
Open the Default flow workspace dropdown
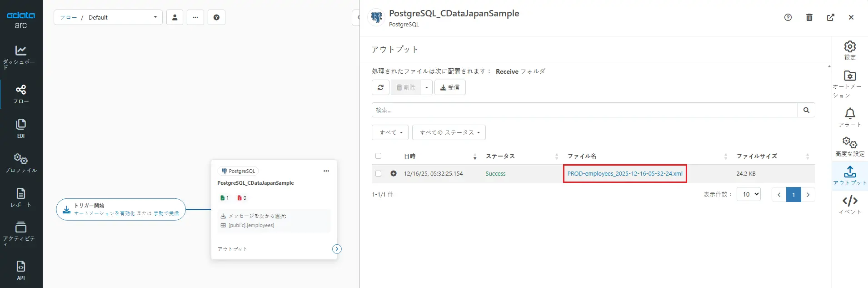click(108, 17)
